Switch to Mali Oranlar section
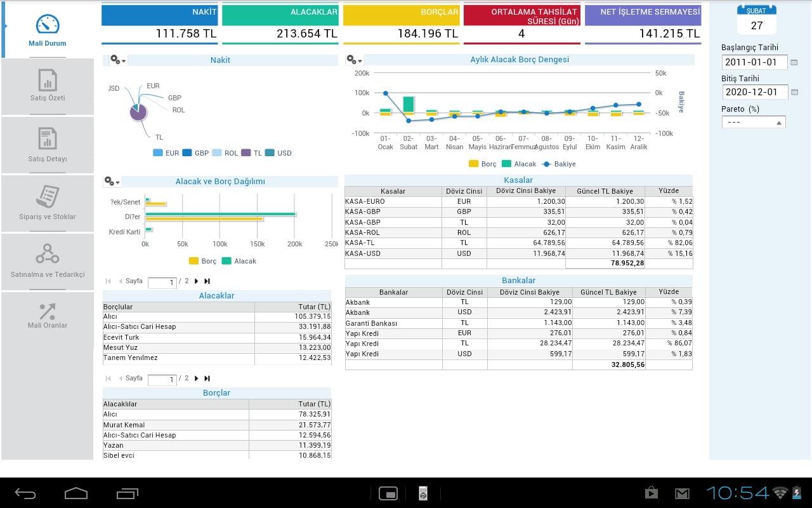The height and width of the screenshot is (508, 812). 48,314
